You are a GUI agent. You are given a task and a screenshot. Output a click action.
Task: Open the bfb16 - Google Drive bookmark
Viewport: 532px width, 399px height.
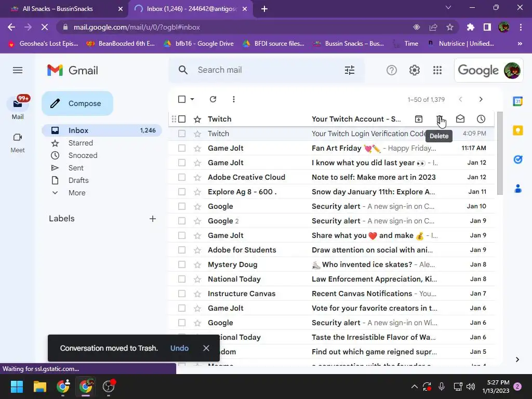199,44
